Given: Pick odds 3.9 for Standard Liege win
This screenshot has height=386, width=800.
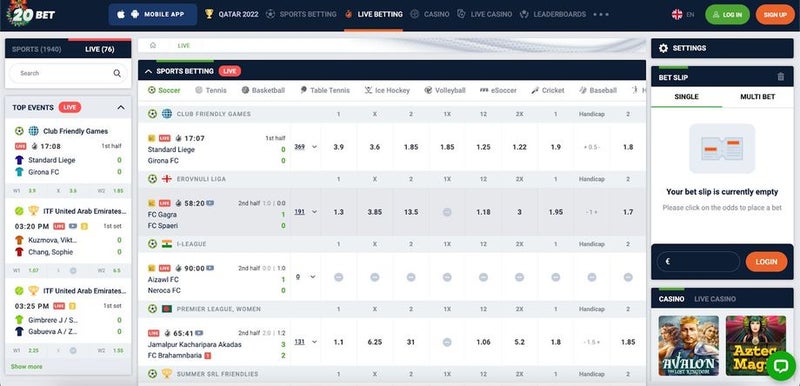Looking at the screenshot, I should click(x=338, y=147).
